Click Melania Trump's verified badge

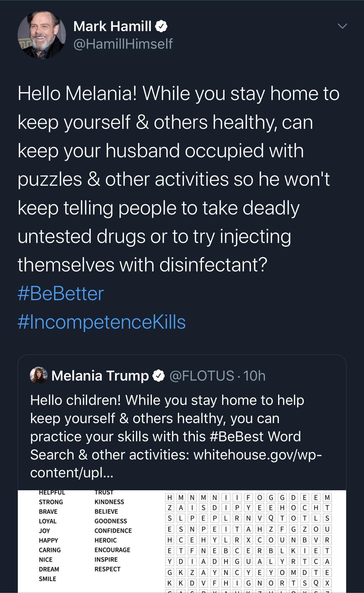coord(159,376)
